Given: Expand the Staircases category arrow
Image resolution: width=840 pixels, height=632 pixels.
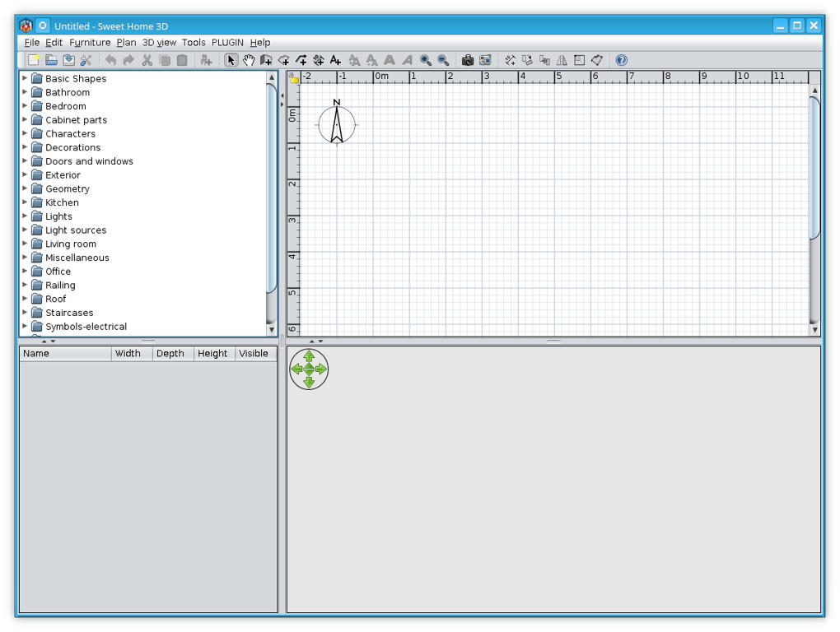Looking at the screenshot, I should pyautogui.click(x=25, y=312).
